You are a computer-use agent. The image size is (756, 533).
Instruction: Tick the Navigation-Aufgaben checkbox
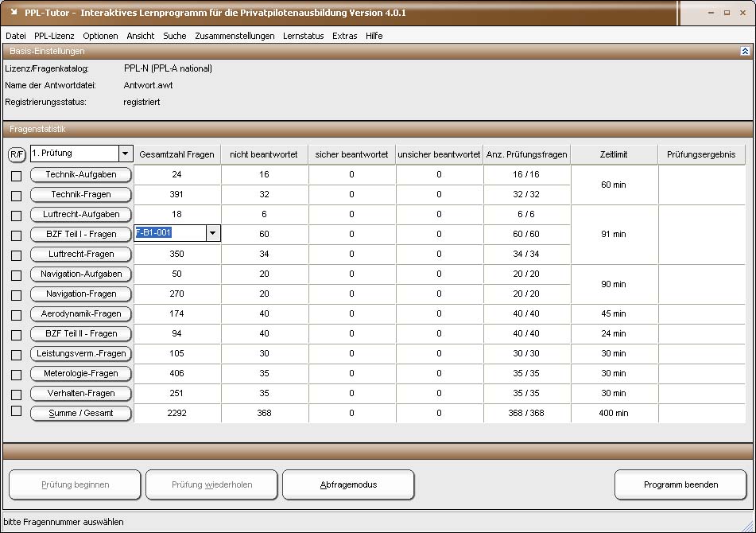pyautogui.click(x=17, y=275)
